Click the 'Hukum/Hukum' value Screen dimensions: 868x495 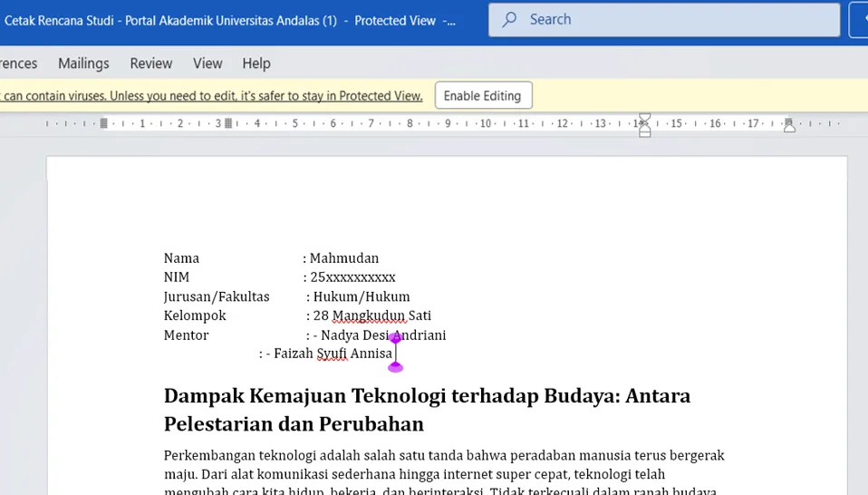point(362,296)
